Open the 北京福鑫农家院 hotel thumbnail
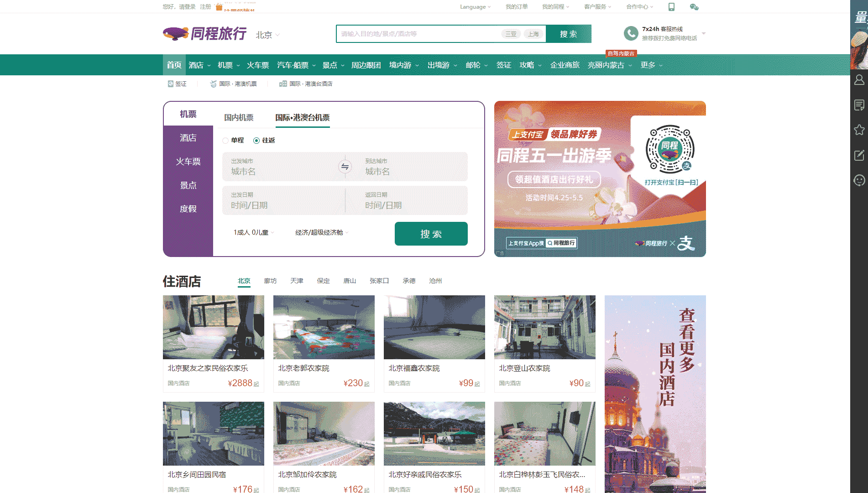This screenshot has width=868, height=493. coord(434,327)
